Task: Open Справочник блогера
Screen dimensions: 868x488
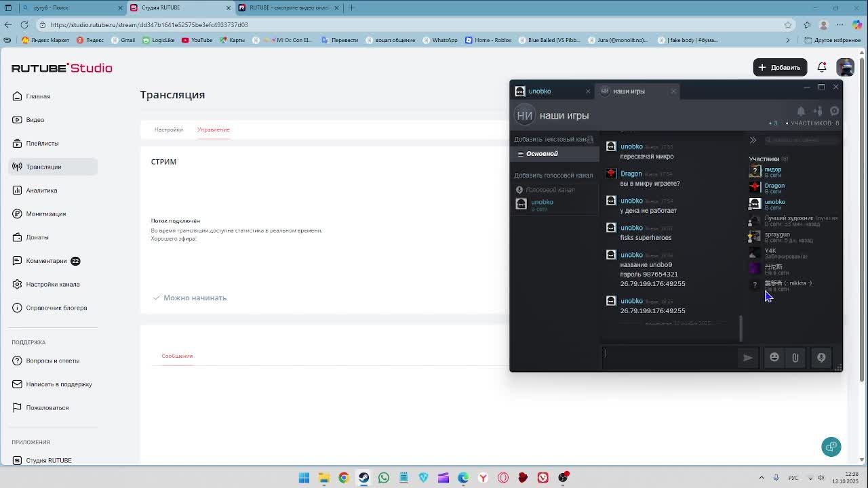Action: tap(56, 308)
